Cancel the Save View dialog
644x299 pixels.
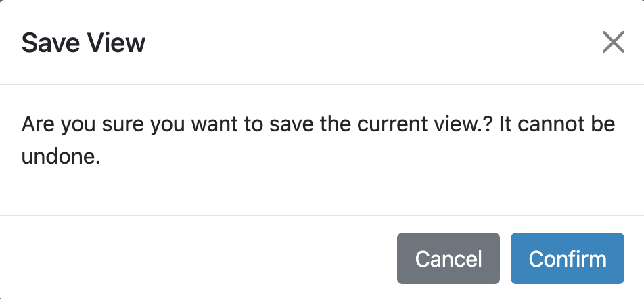[x=448, y=258]
